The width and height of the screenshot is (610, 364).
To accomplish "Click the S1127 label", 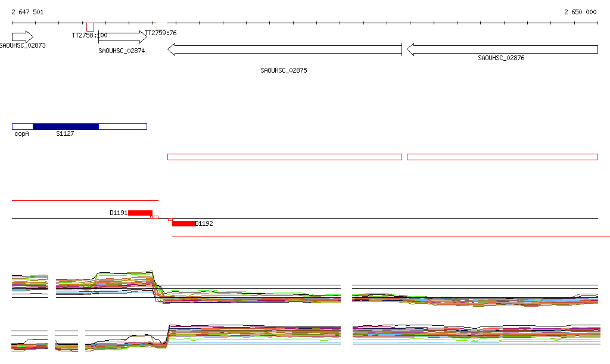I will pyautogui.click(x=65, y=134).
